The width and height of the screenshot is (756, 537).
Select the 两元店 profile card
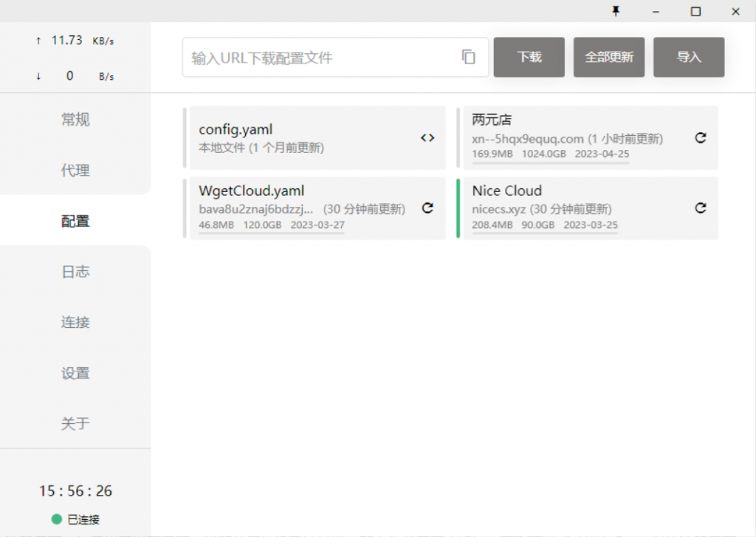click(591, 138)
